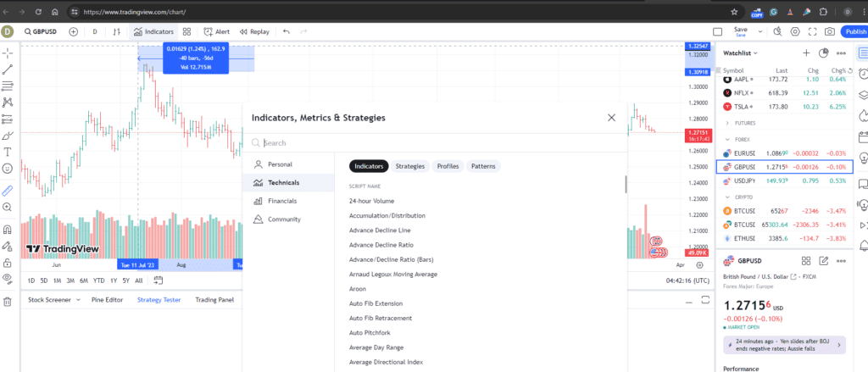Toggle stay in drawing mode pencil-lock

click(x=8, y=246)
